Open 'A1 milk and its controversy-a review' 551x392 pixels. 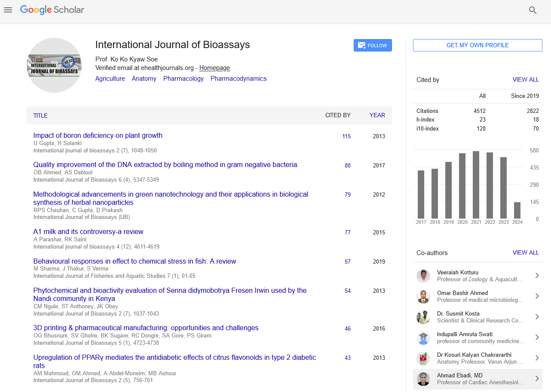[89, 231]
